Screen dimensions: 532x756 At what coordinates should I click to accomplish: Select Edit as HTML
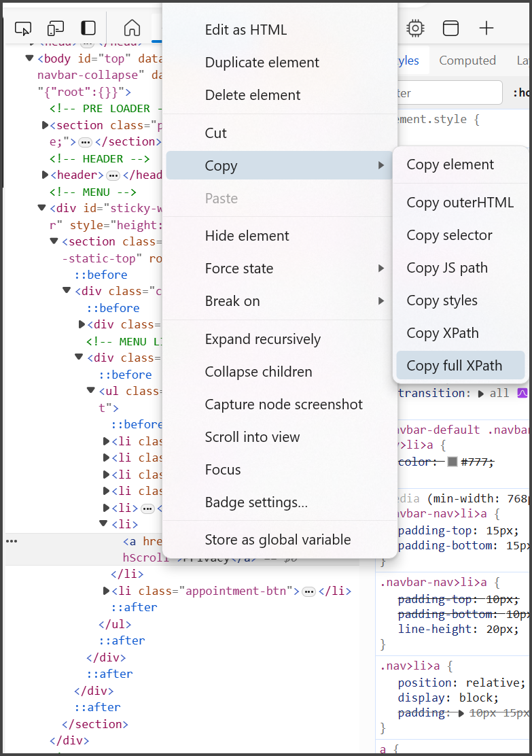pos(245,30)
